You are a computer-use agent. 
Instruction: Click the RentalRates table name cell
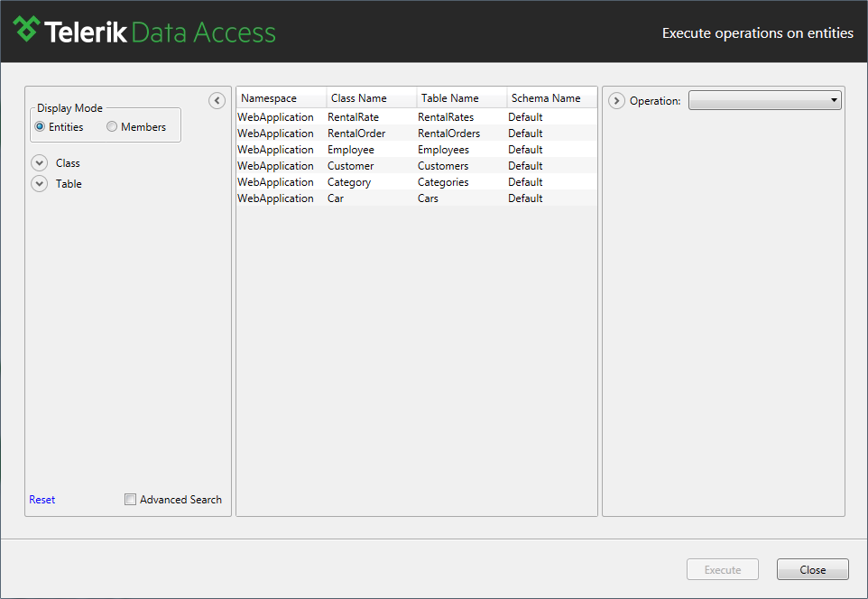[x=446, y=116]
